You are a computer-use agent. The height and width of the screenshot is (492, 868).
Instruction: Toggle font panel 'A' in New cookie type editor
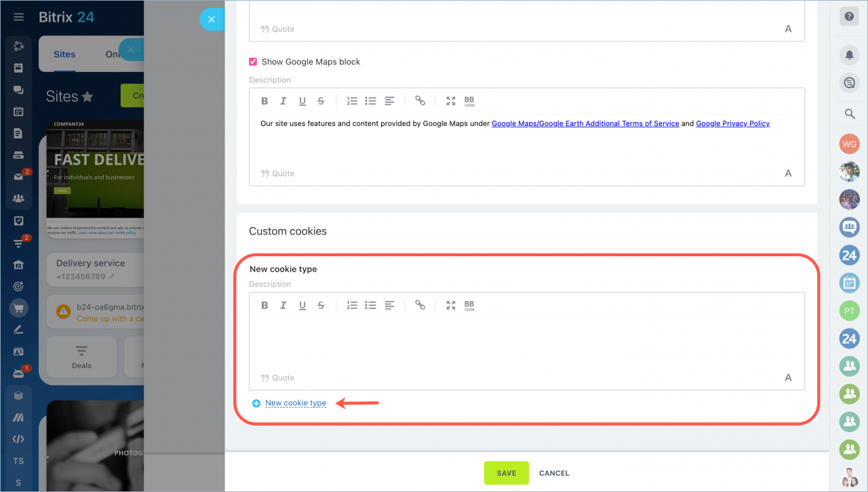click(x=788, y=378)
